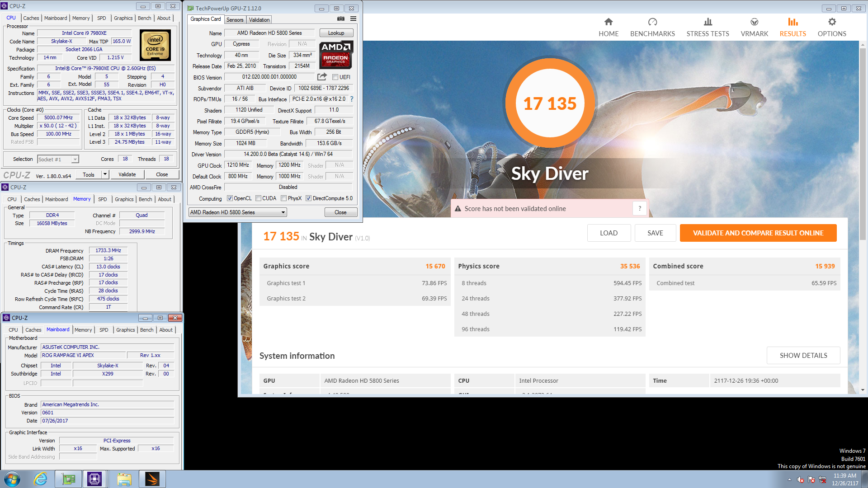Click the 3DMark vertical scrollbar up arrow
868x488 pixels.
pos(863,45)
